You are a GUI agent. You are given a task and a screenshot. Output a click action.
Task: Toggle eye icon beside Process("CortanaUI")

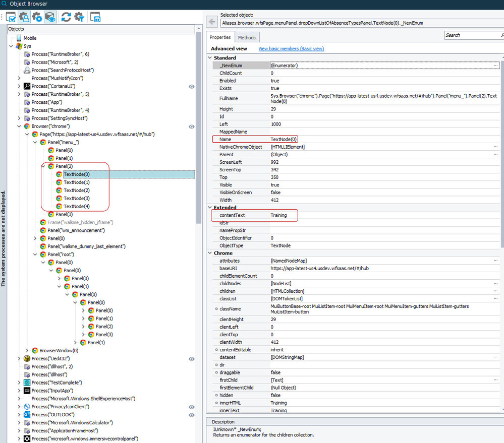coord(192,87)
